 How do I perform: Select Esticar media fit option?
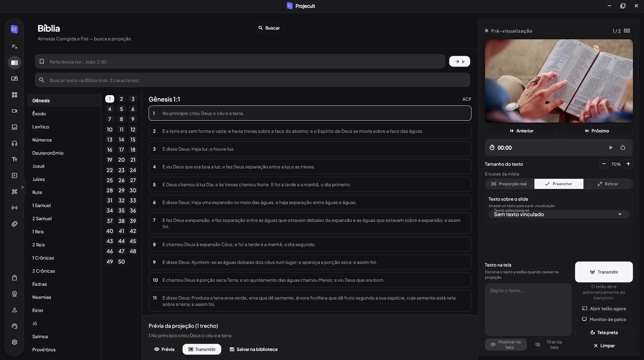pos(608,184)
